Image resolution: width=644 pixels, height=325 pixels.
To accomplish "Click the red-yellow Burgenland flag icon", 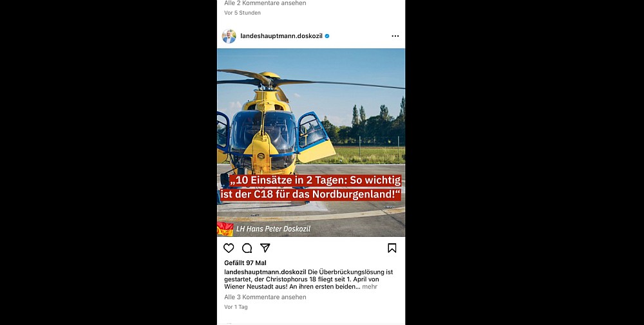I will (225, 229).
